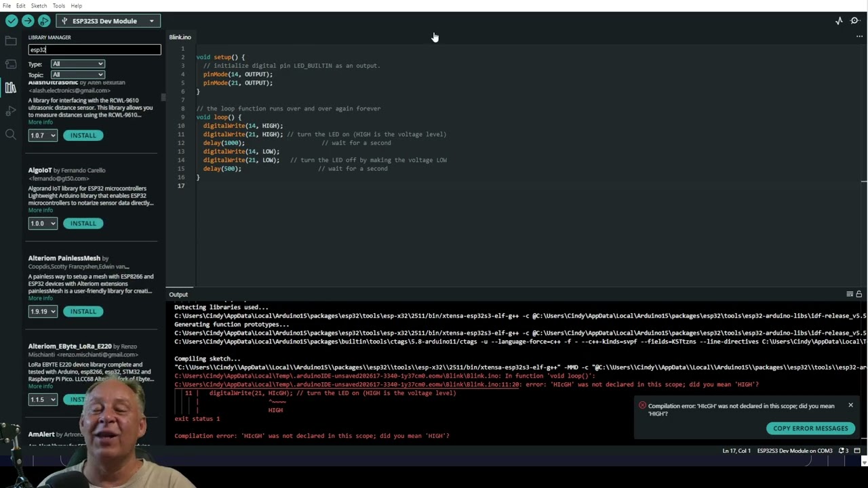Screen dimensions: 868x488
Task: Open notifications bell in status bar
Action: click(844, 451)
